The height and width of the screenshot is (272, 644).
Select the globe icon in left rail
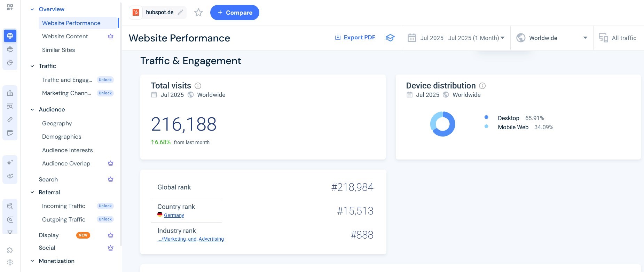(10, 36)
